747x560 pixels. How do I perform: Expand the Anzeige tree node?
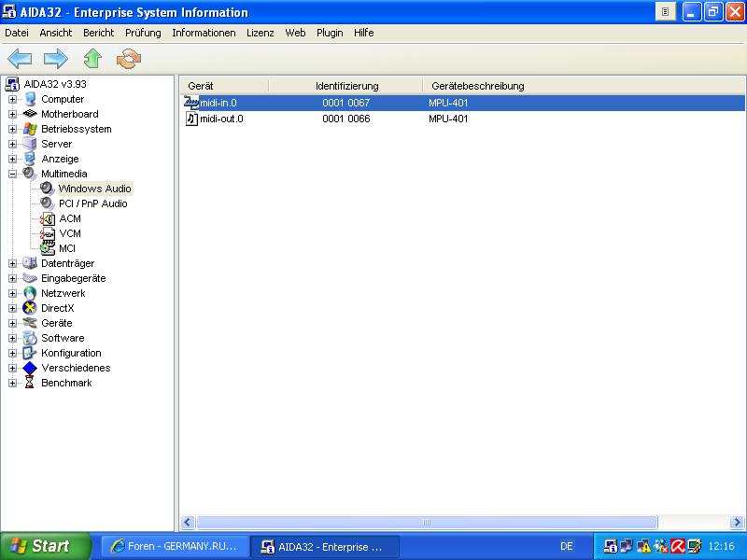point(13,159)
